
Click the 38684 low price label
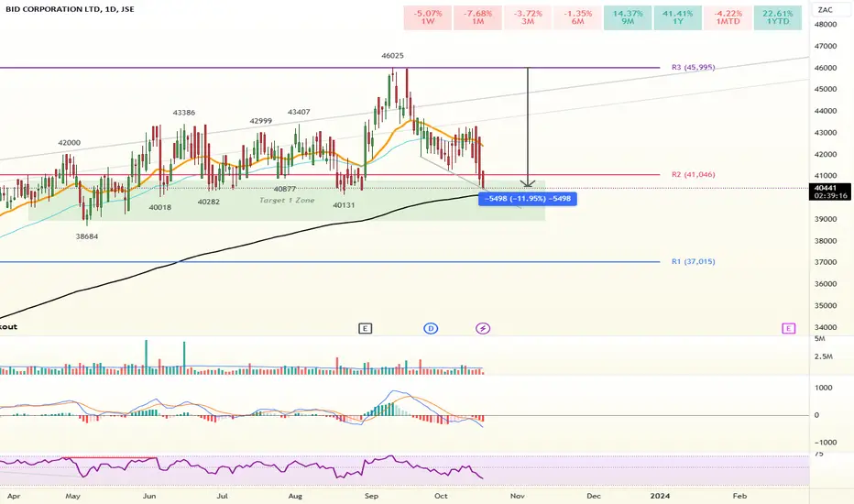(x=87, y=236)
